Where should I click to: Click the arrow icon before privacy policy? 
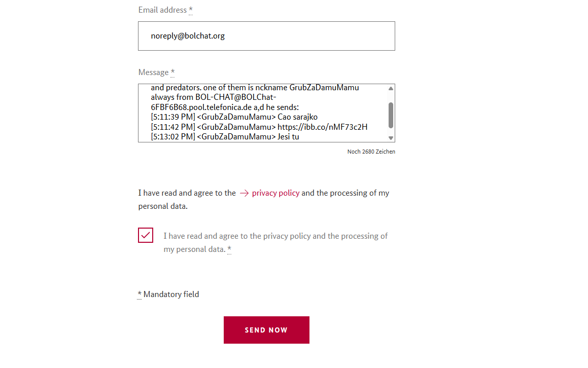coord(244,193)
